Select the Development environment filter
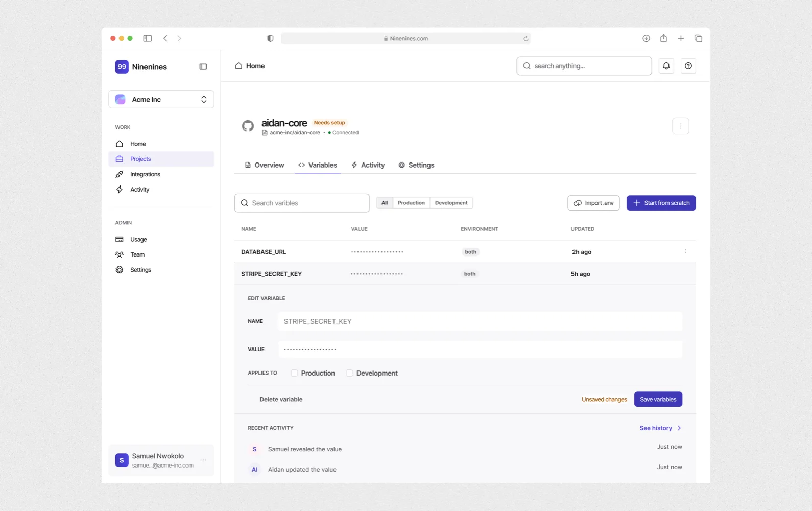Screen dimensions: 812x511 coord(451,203)
